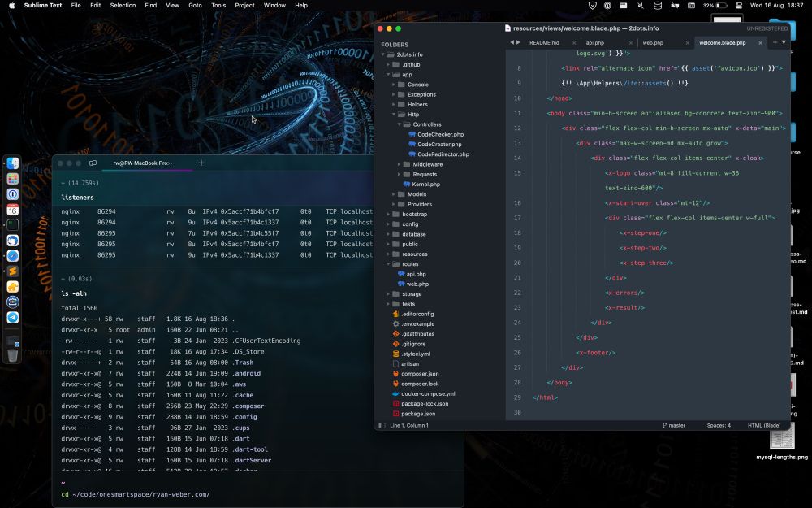Open CodeCreator.php in the sidebar
Screen dimensions: 812x508
439,145
